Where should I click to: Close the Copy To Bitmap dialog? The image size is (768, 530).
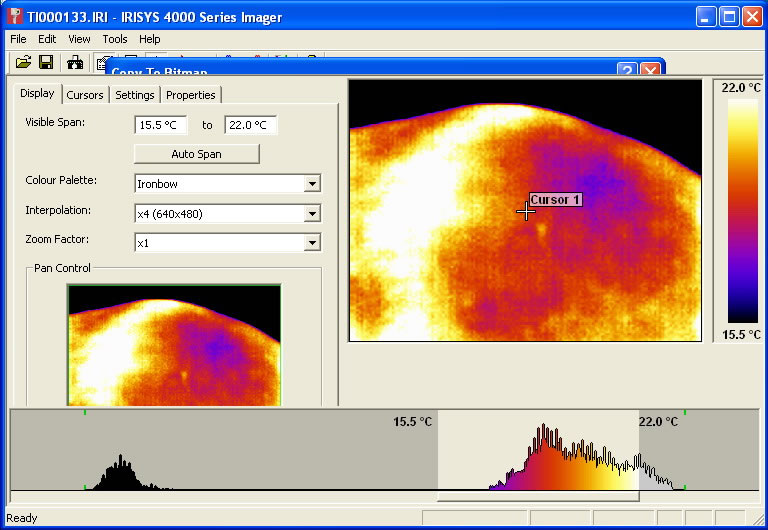650,71
